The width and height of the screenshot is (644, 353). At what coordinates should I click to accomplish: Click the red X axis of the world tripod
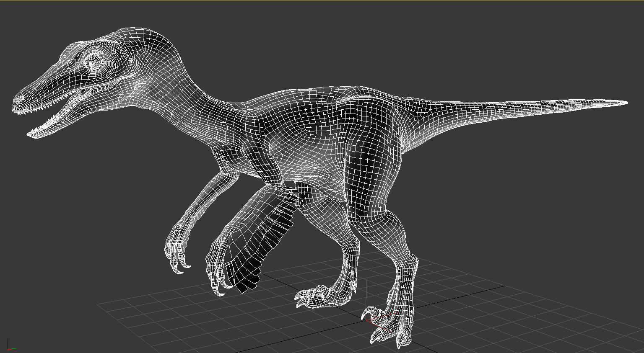[11, 350]
